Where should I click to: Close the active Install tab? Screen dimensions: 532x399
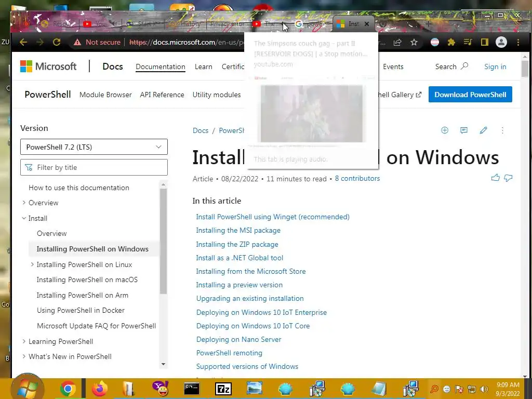[367, 24]
